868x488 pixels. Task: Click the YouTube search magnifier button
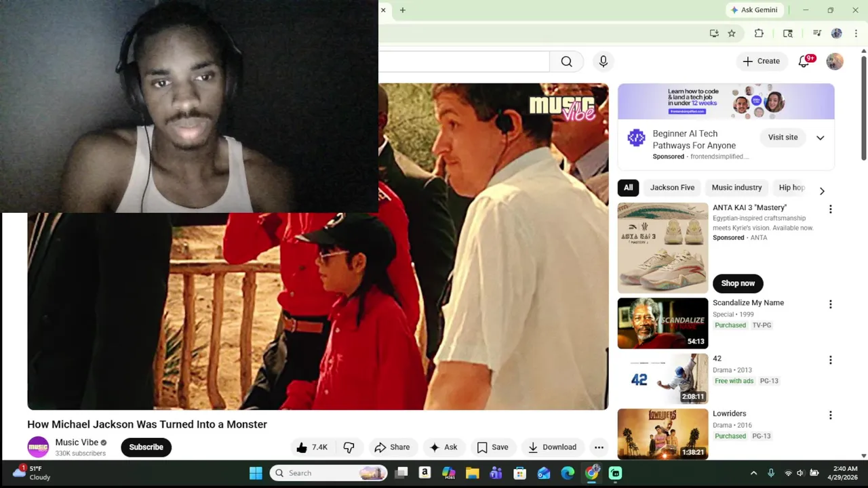point(566,62)
